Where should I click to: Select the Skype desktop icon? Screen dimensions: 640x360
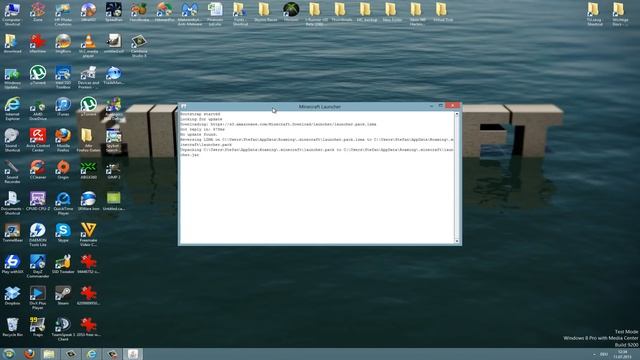(63, 233)
